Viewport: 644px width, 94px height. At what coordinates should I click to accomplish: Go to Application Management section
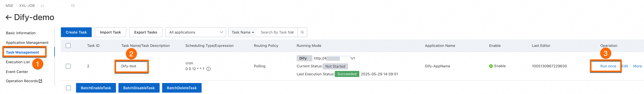point(27,43)
